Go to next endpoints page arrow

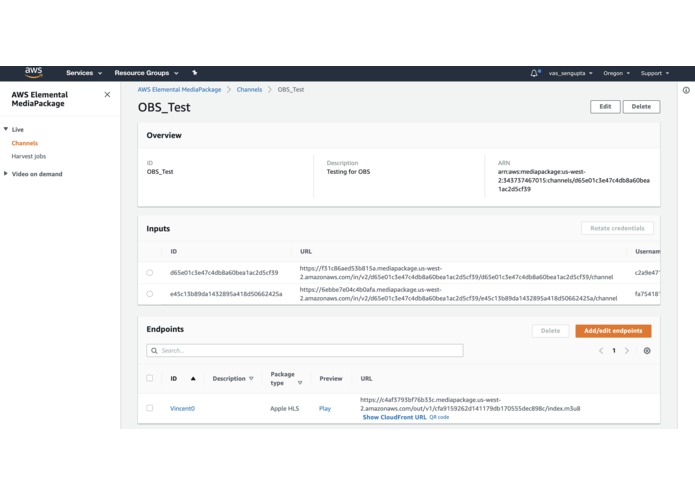point(627,350)
